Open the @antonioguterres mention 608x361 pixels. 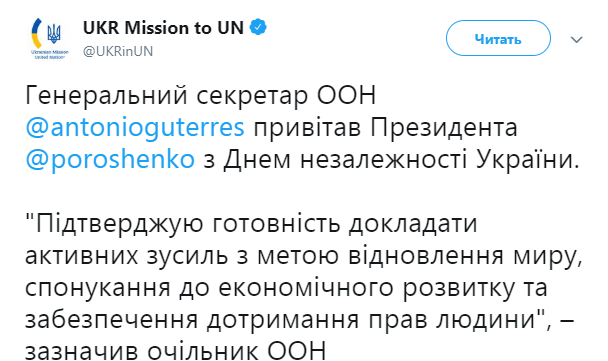tap(135, 128)
